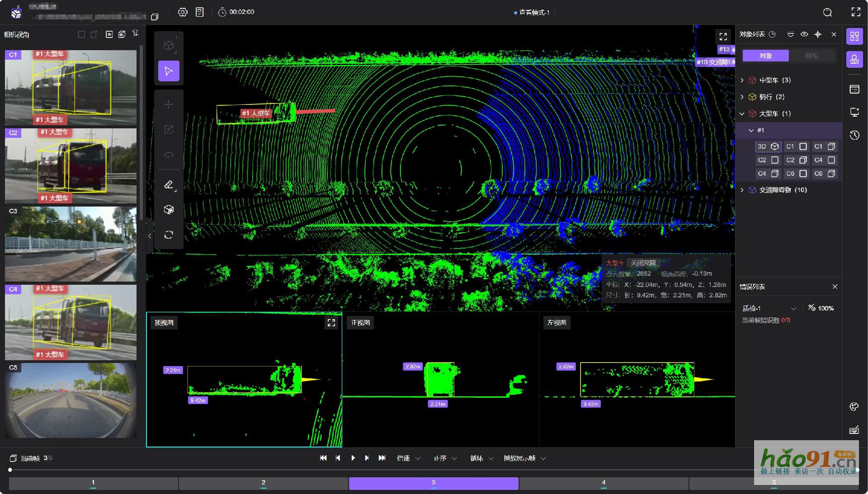Select the ruler measurement tool

click(169, 184)
